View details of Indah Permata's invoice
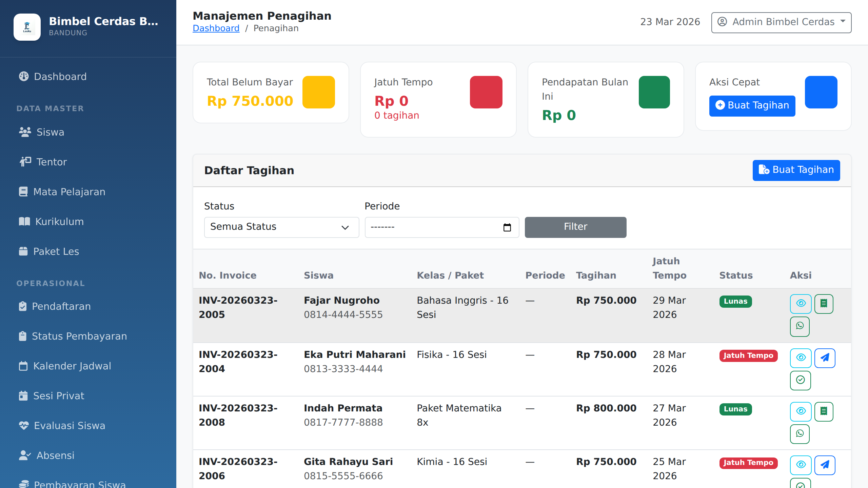Image resolution: width=868 pixels, height=488 pixels. click(x=801, y=411)
